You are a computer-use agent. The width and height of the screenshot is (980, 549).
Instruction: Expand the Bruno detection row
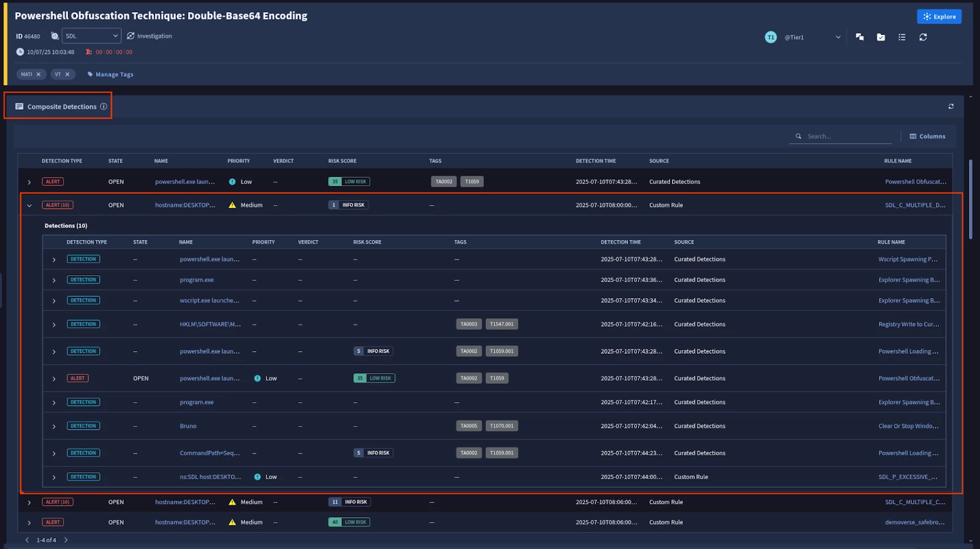tap(54, 427)
